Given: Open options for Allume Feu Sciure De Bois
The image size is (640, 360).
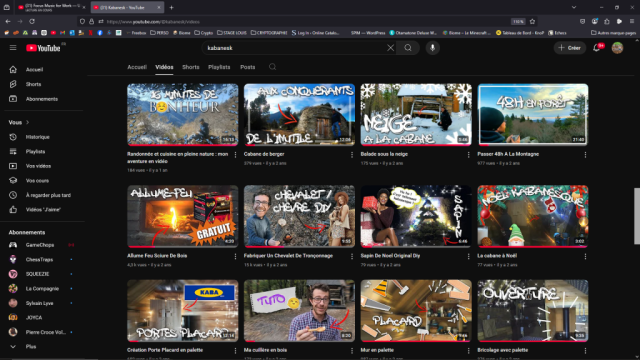Looking at the screenshot, I should click(x=235, y=256).
